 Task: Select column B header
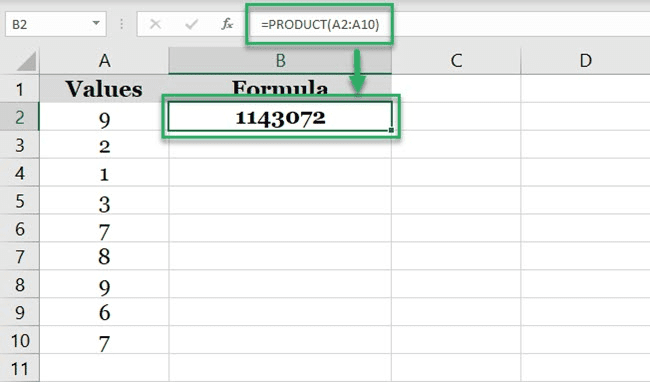pyautogui.click(x=280, y=61)
